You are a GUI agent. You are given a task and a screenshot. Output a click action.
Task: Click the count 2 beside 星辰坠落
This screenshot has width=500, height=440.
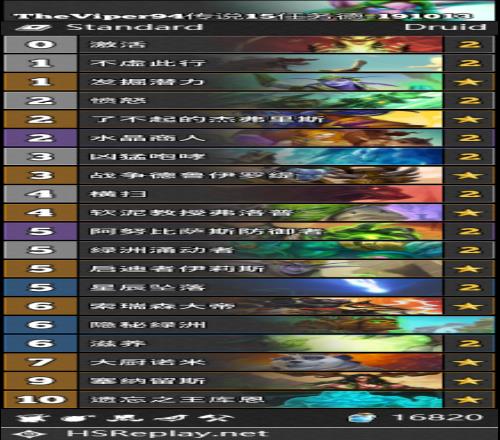469,287
